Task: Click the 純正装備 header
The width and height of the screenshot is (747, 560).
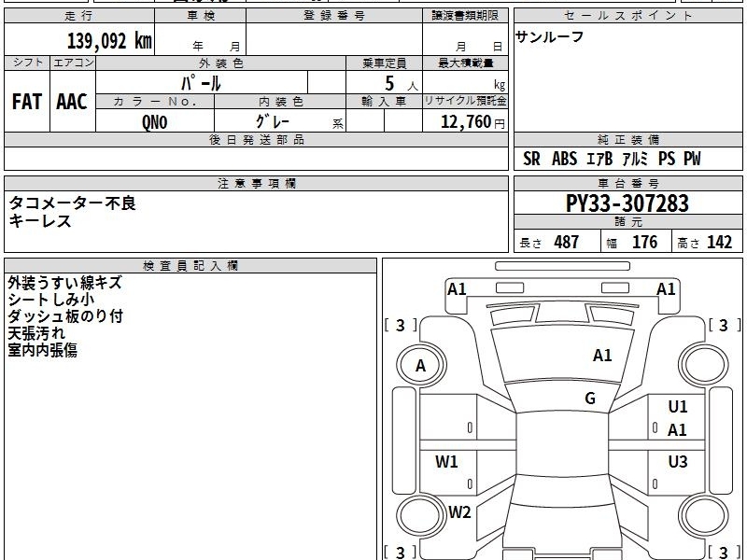Action: [627, 139]
